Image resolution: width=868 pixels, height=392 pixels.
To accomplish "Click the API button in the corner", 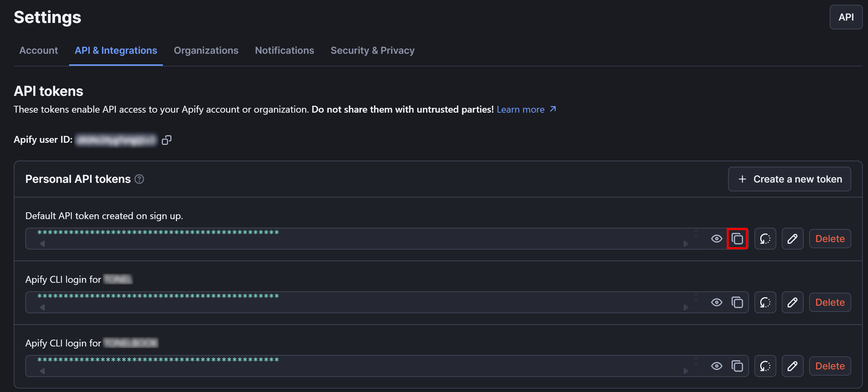I will (846, 17).
